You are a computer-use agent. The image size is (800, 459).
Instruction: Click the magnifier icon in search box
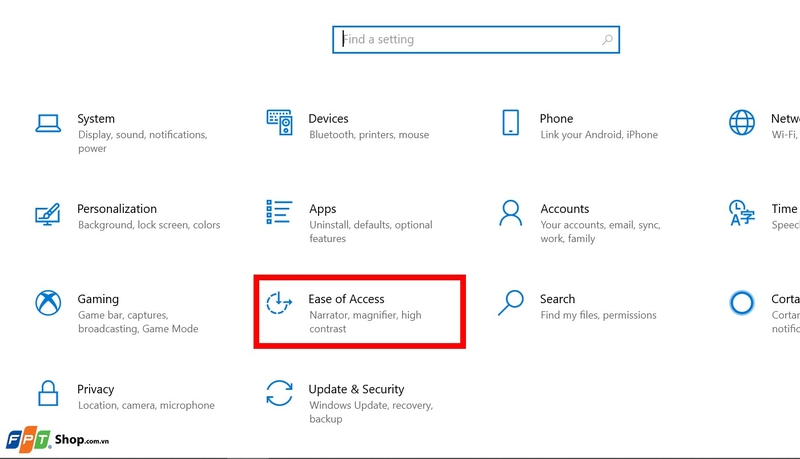coord(607,39)
